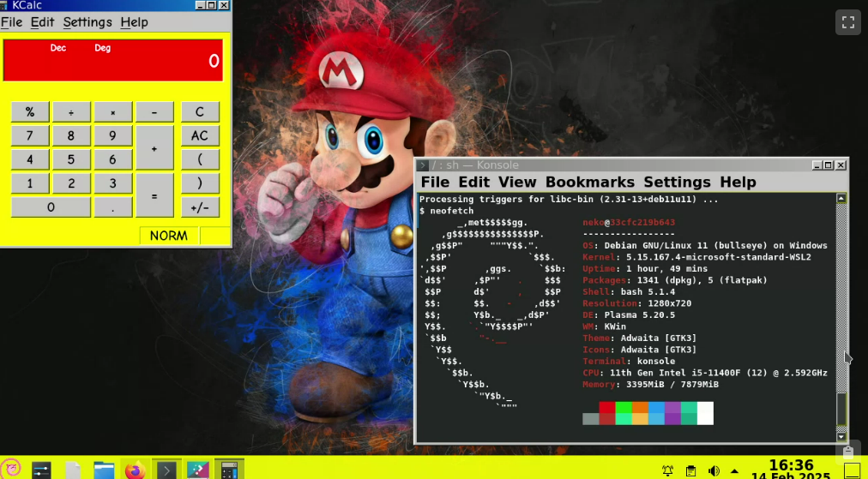Click the wide 0 button in KCalc
The width and height of the screenshot is (868, 479).
click(x=51, y=207)
